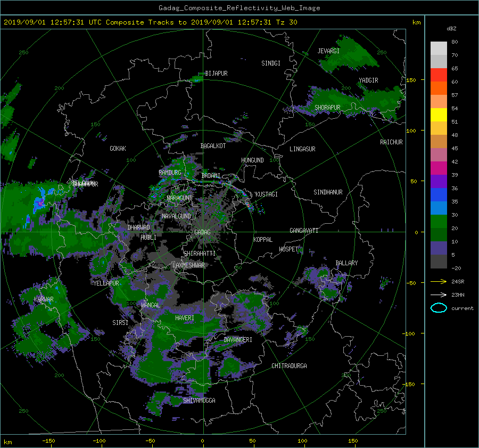Click the NAVALGUND city label
The width and height of the screenshot is (479, 448).
pos(176,216)
